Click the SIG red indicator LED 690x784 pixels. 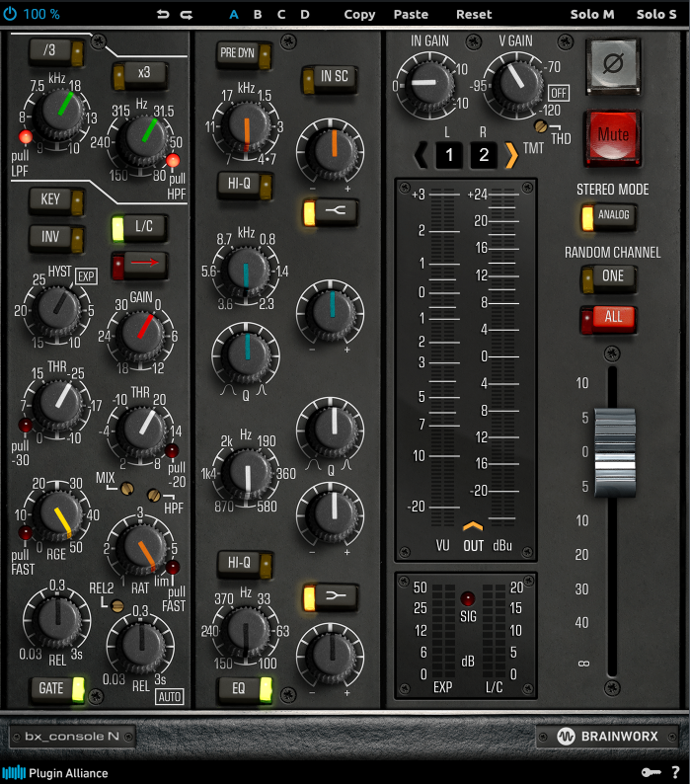click(x=468, y=598)
